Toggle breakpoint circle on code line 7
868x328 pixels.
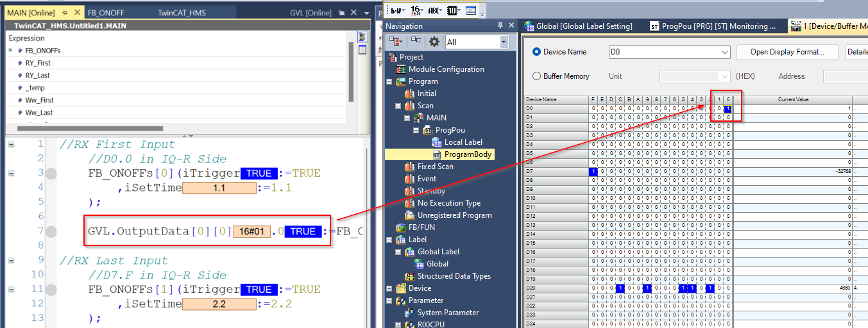pos(51,231)
